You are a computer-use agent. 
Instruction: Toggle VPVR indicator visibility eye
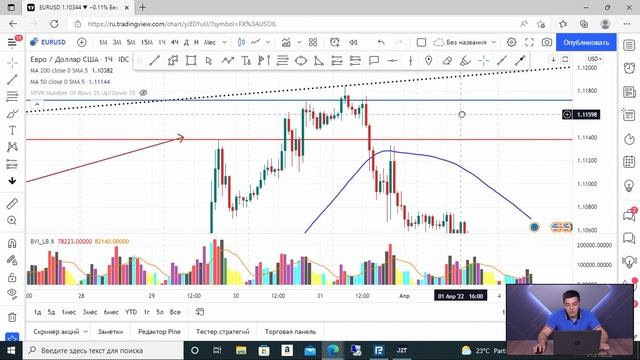click(x=143, y=93)
